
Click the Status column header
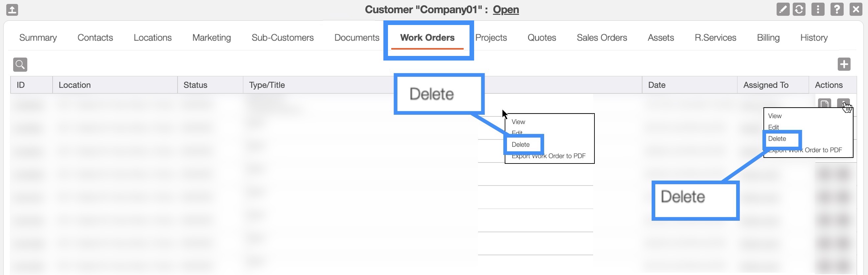click(195, 85)
